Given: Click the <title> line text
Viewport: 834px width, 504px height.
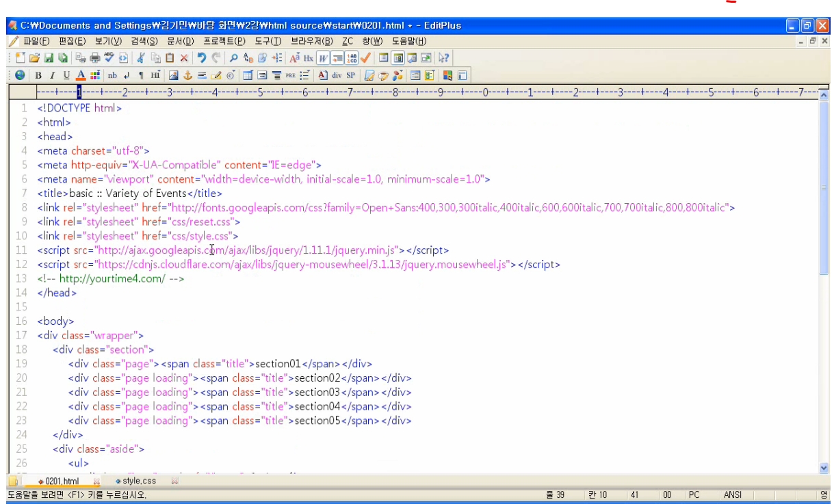Looking at the screenshot, I should click(130, 193).
